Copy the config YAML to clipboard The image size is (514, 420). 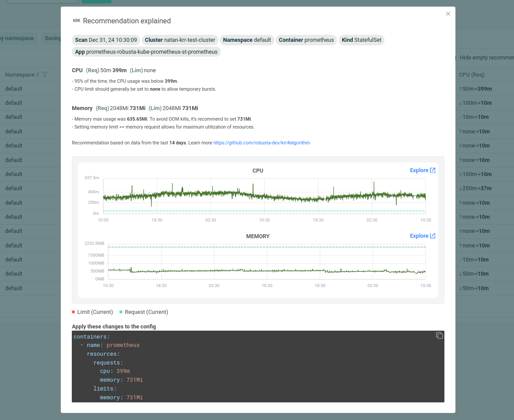click(439, 335)
